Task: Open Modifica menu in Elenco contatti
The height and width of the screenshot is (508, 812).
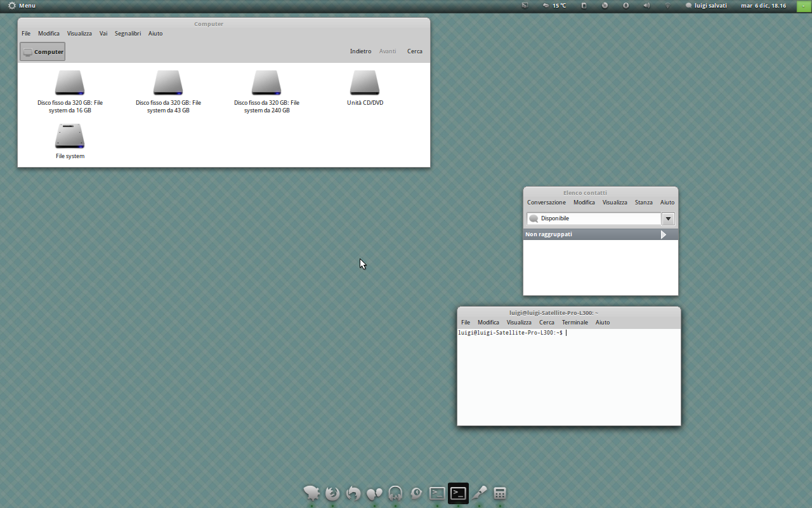Action: pyautogui.click(x=584, y=203)
